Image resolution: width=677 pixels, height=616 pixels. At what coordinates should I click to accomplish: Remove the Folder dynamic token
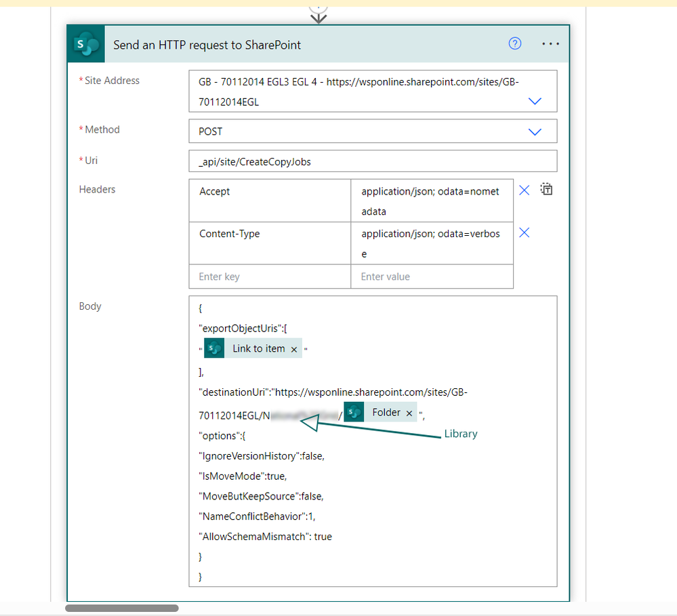point(409,413)
